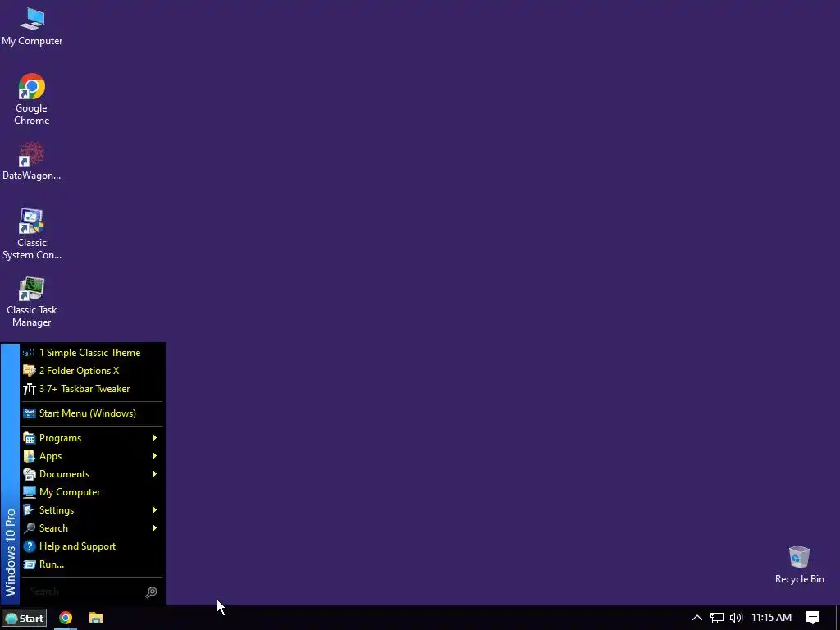Launch Chrome from the taskbar
The width and height of the screenshot is (840, 630).
(x=66, y=618)
